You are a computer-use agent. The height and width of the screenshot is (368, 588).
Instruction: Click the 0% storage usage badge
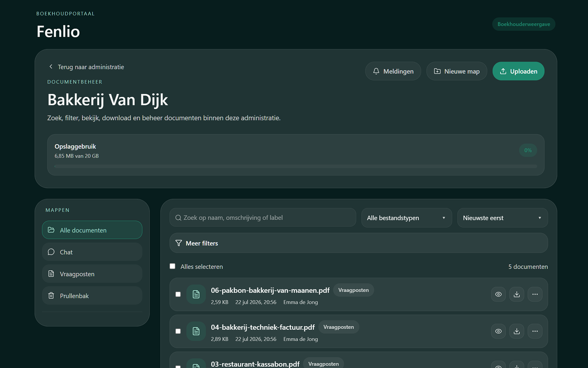point(528,150)
